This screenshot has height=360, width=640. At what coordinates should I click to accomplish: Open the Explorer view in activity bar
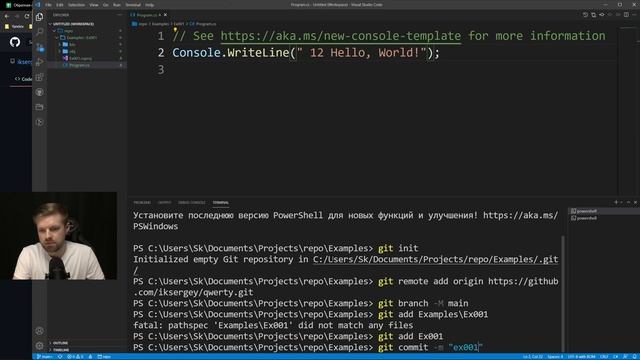(40, 17)
